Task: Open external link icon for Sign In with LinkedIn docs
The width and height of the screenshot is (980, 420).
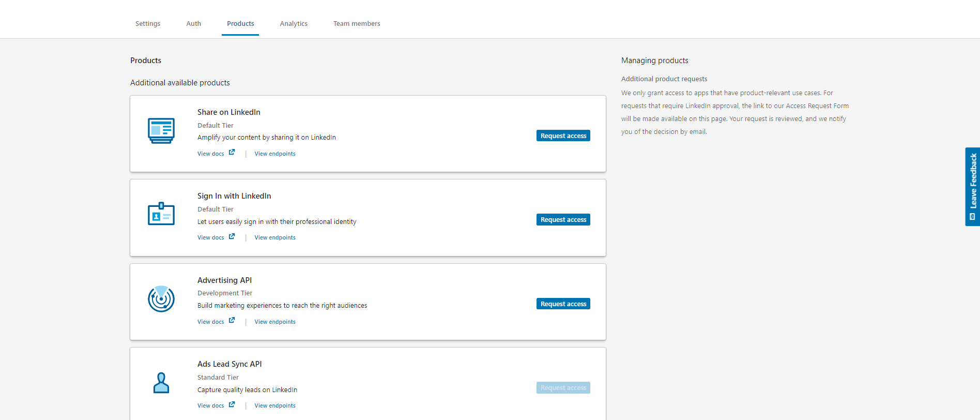Action: click(x=232, y=237)
